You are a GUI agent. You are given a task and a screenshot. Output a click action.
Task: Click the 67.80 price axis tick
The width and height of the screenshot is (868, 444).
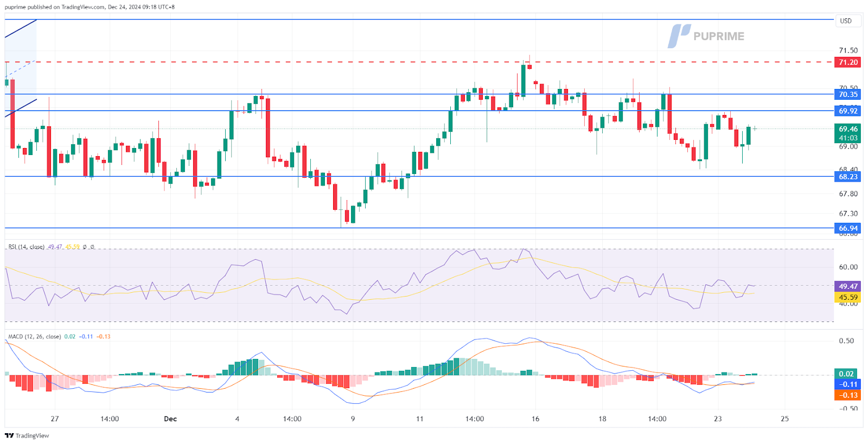click(848, 194)
